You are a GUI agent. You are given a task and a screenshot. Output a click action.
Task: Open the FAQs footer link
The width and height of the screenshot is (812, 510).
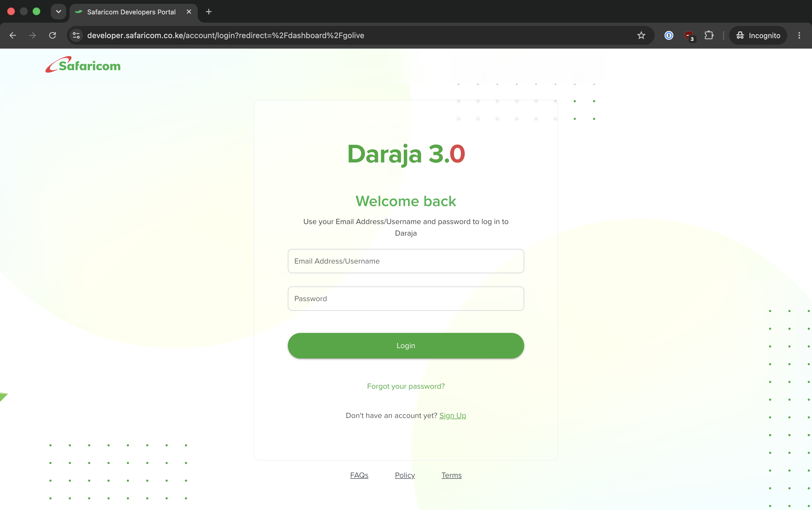click(359, 475)
